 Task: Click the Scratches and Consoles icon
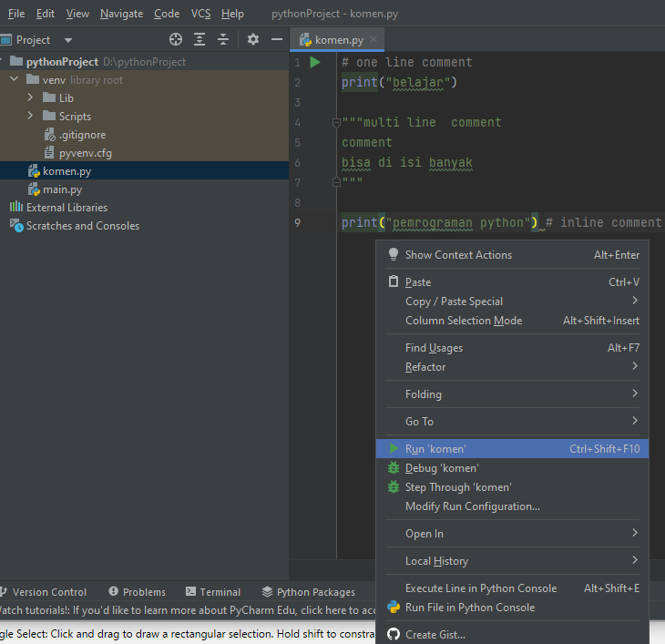[16, 226]
